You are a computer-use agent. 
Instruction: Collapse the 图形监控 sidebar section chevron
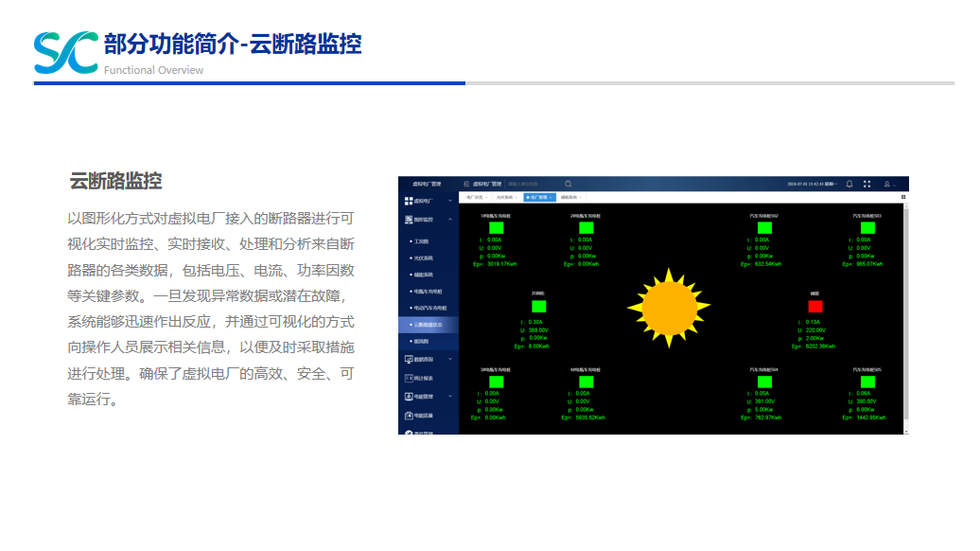(450, 220)
